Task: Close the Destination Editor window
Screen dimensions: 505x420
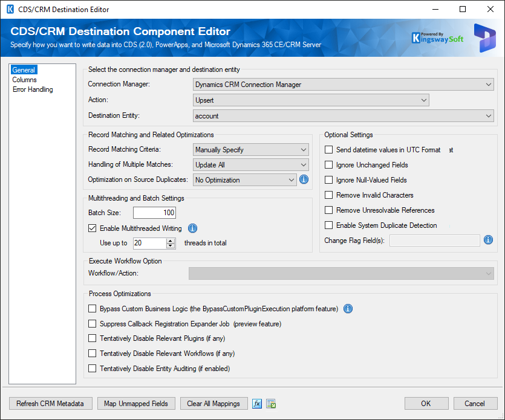Action: click(490, 9)
